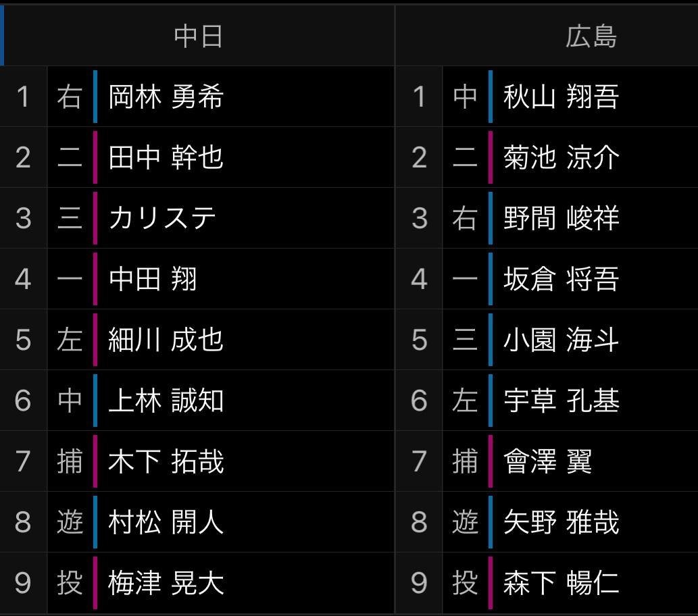Image resolution: width=698 pixels, height=616 pixels.
Task: Tap player カリステ in the lineup
Action: click(x=162, y=218)
